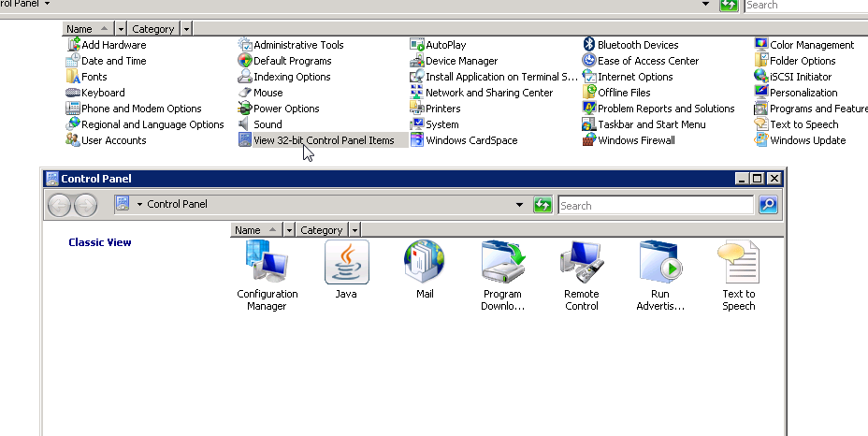Open Problem Reports and Solutions

(x=658, y=109)
